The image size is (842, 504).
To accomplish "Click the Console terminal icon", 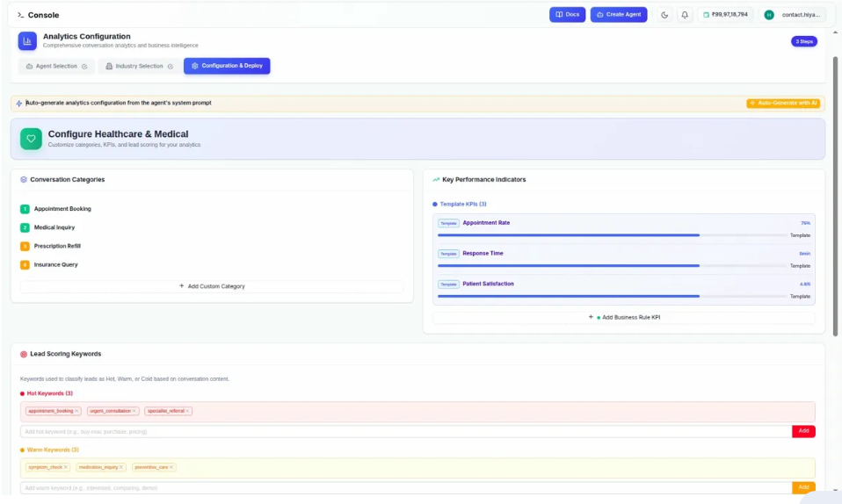I will (x=20, y=15).
